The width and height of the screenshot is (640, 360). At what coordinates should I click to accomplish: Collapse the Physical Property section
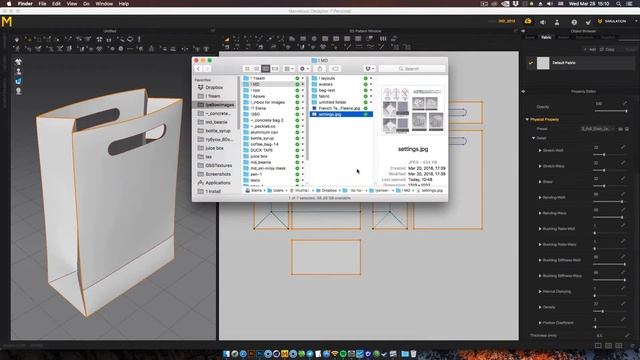pos(527,120)
